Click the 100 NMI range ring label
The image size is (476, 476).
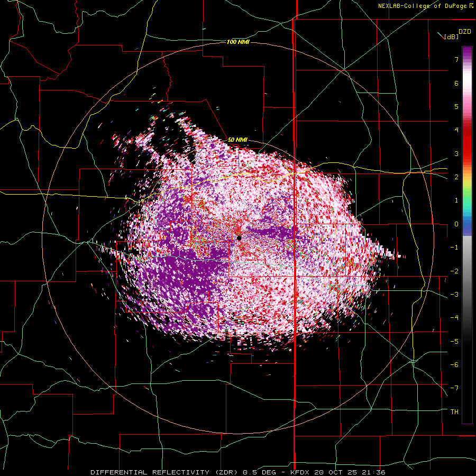point(238,42)
